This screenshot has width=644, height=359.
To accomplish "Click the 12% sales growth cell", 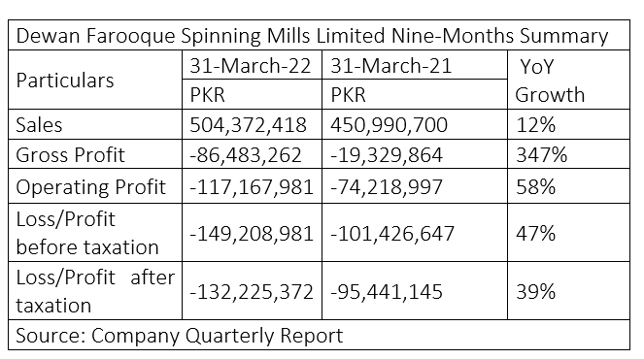I will [568, 124].
